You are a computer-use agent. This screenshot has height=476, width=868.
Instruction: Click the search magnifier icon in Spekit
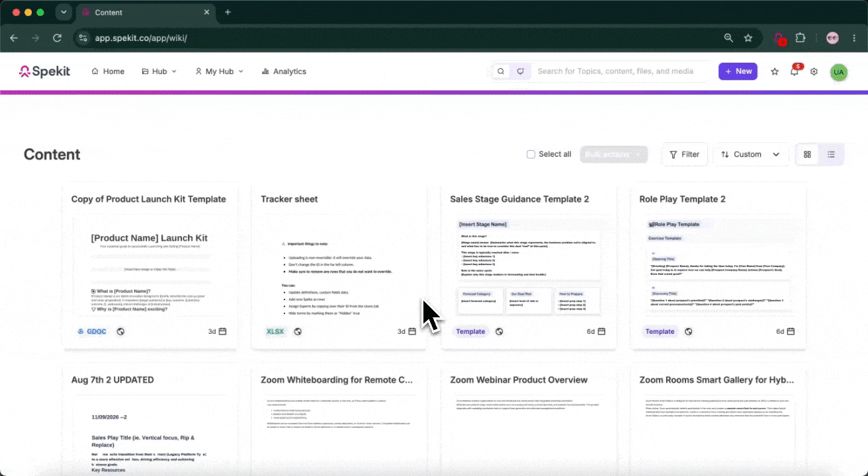(x=501, y=71)
